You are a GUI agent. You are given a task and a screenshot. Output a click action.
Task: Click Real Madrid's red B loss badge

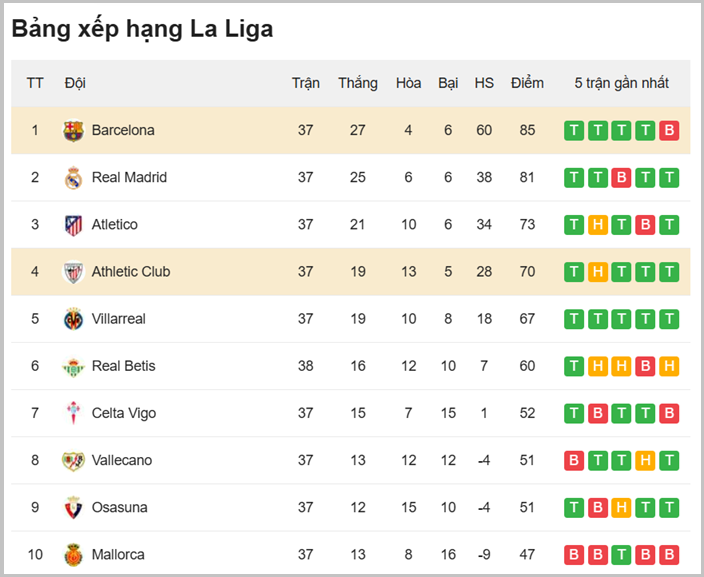pyautogui.click(x=621, y=178)
